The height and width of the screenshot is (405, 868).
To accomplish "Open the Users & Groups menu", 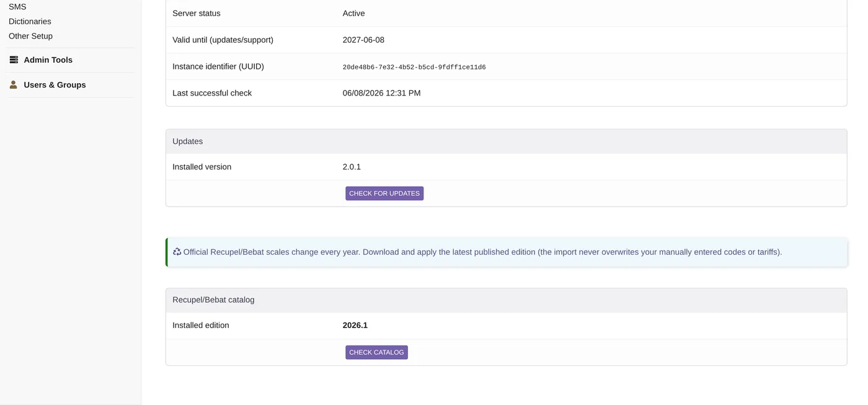I will tap(55, 85).
